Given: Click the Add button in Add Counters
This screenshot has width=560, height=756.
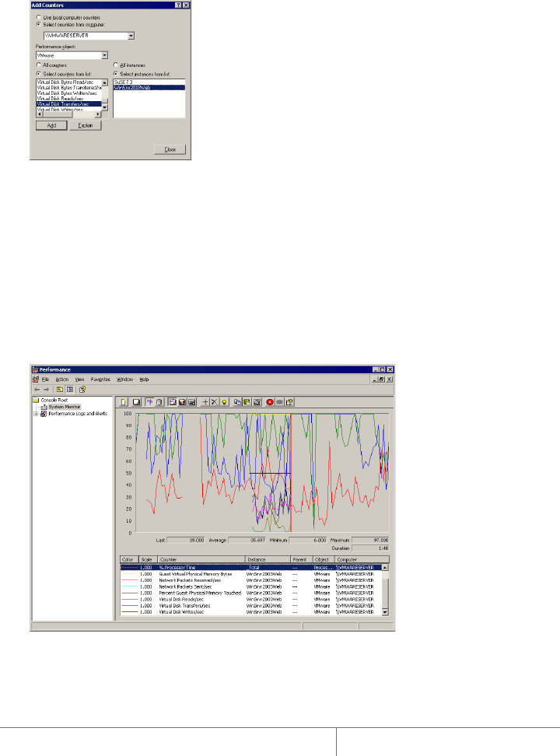Looking at the screenshot, I should (x=51, y=125).
